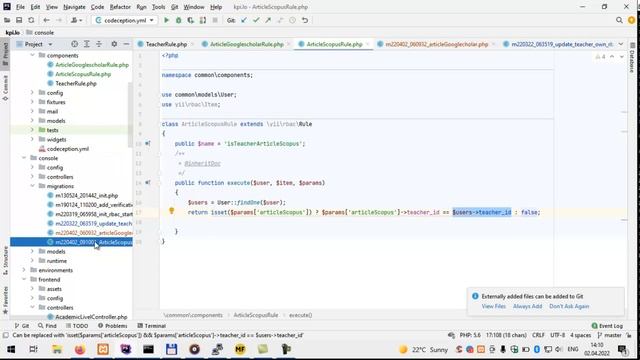
Task: Push commits with the arrow icon
Action: click(x=268, y=20)
